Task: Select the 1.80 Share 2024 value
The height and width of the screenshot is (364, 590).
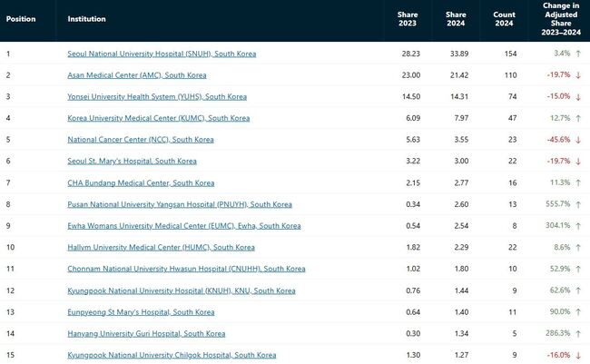Action: [x=461, y=269]
